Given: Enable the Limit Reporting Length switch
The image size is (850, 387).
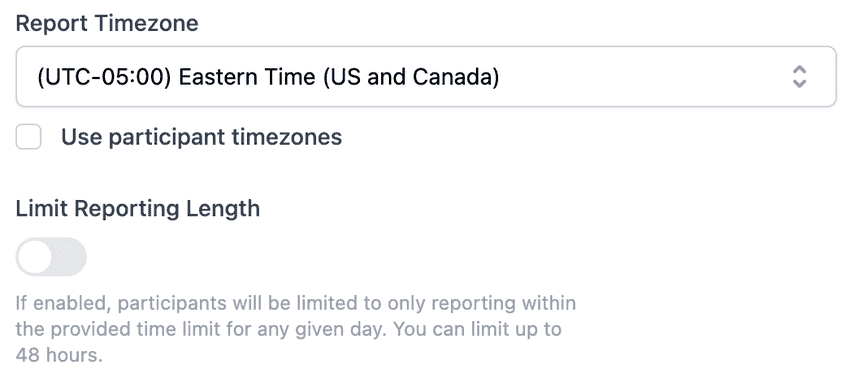Looking at the screenshot, I should pyautogui.click(x=51, y=256).
